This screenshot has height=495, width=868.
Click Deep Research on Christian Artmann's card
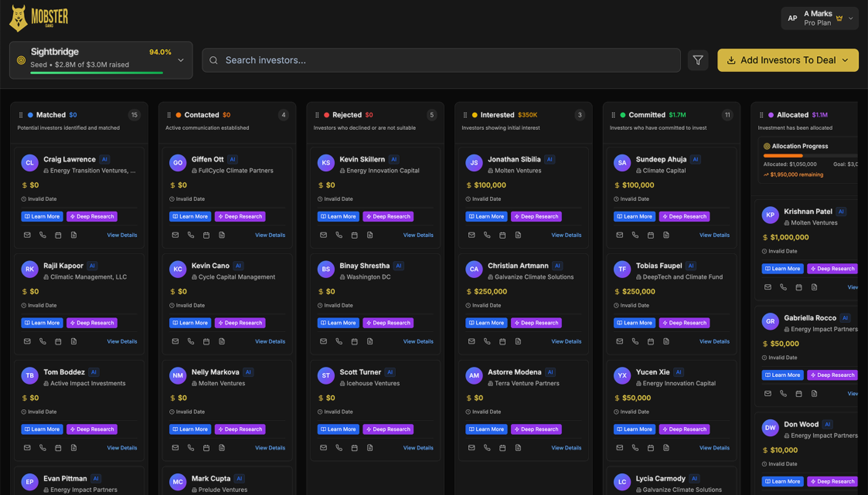click(536, 323)
